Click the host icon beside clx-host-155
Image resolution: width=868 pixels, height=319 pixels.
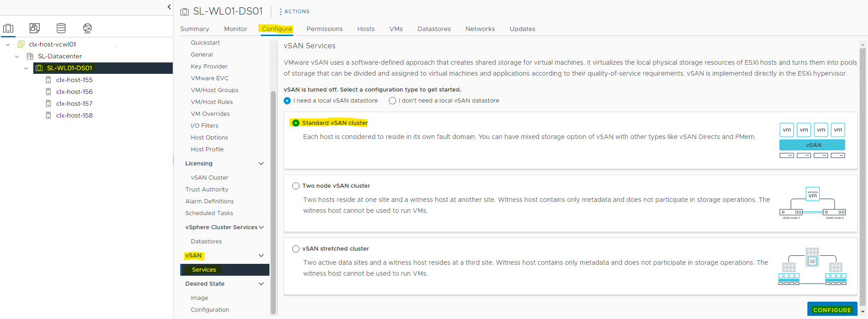click(48, 80)
